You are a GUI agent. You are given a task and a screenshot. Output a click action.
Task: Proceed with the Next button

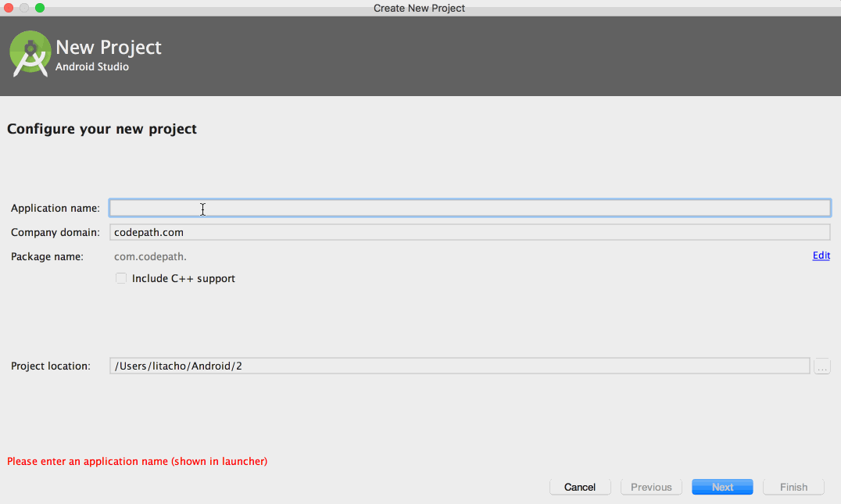click(x=722, y=487)
